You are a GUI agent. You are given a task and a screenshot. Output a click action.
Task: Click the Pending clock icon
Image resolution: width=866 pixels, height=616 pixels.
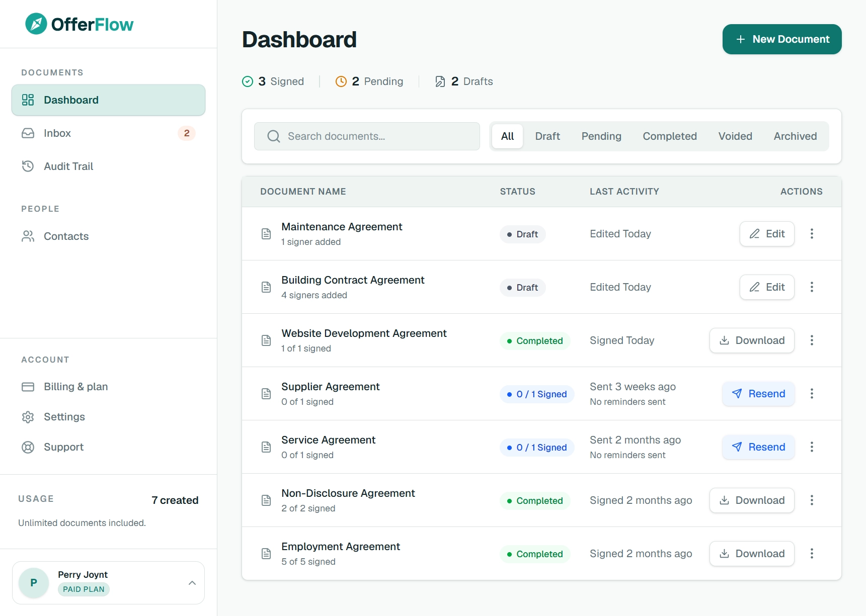[x=341, y=81]
